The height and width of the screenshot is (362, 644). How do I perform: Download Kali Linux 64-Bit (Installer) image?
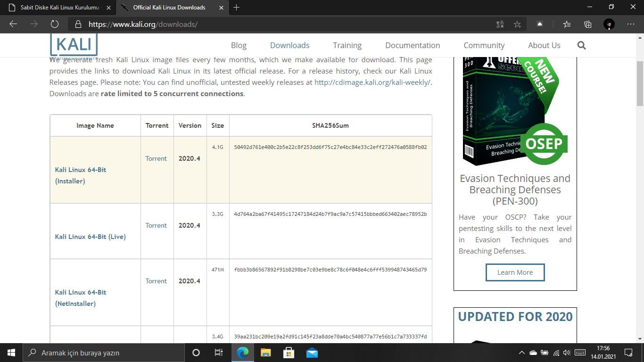(81, 175)
